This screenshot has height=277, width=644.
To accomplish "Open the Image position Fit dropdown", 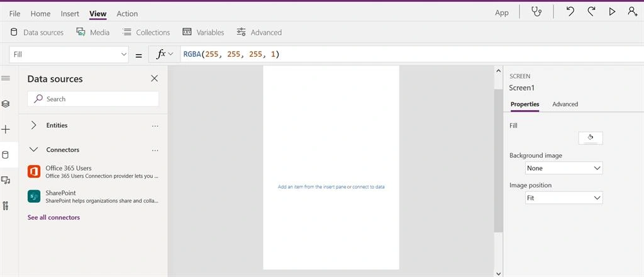I will (x=564, y=198).
